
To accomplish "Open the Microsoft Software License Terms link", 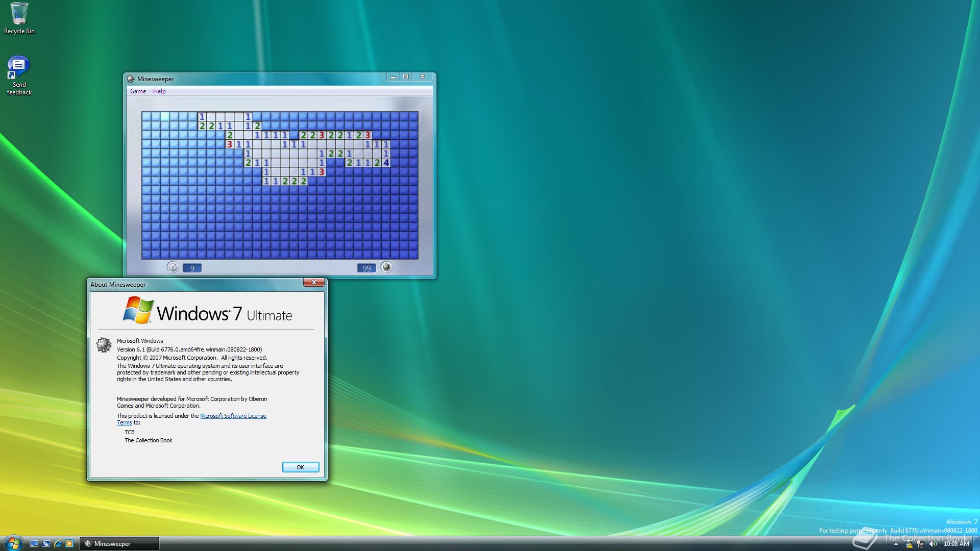I will pyautogui.click(x=233, y=416).
